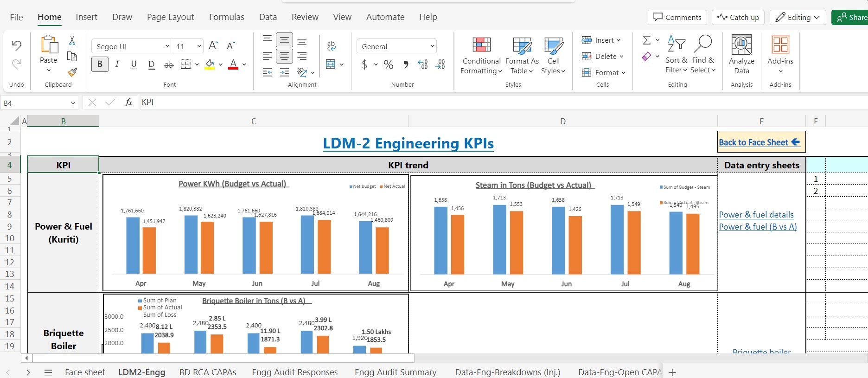Viewport: 868px width, 378px height.
Task: Open the Power & fuel (B vs A) link
Action: (758, 227)
